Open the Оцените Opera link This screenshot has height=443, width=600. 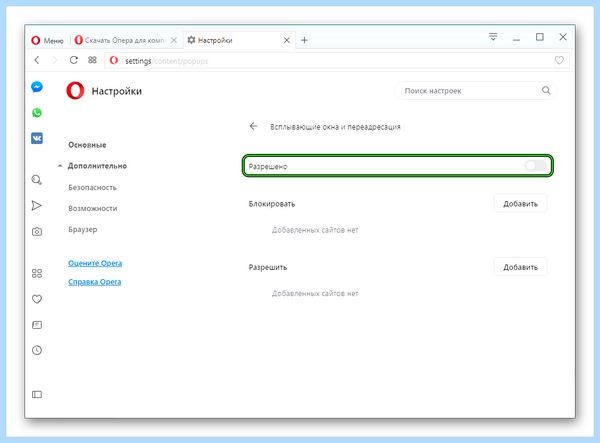[95, 263]
